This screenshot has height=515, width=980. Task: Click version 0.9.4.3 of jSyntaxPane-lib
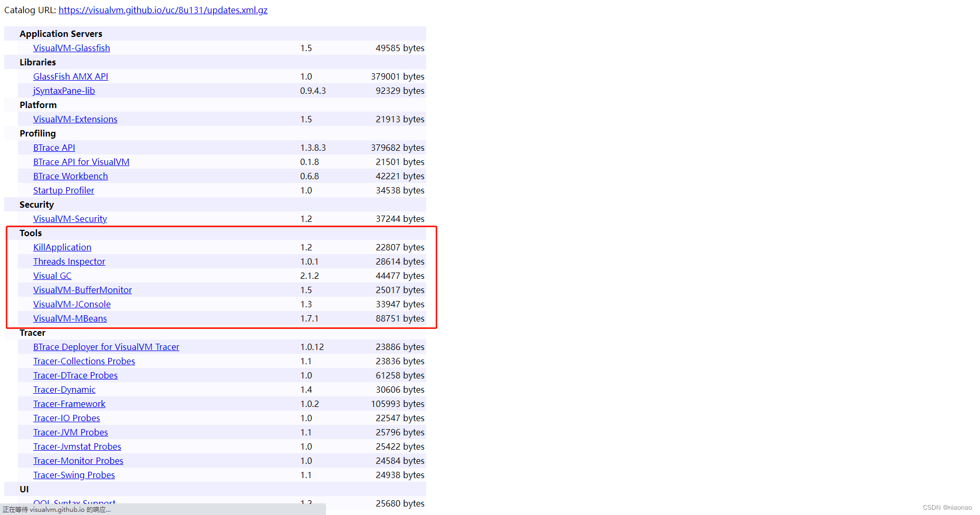pyautogui.click(x=313, y=91)
